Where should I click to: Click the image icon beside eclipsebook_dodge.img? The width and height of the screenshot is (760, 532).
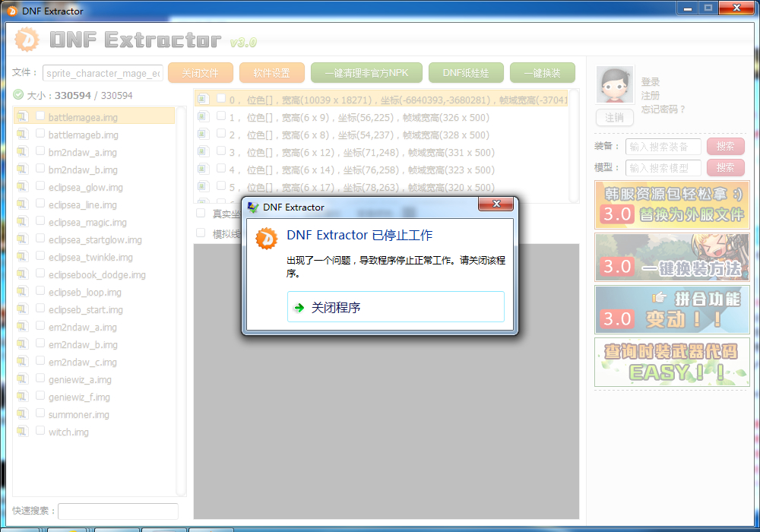22,274
